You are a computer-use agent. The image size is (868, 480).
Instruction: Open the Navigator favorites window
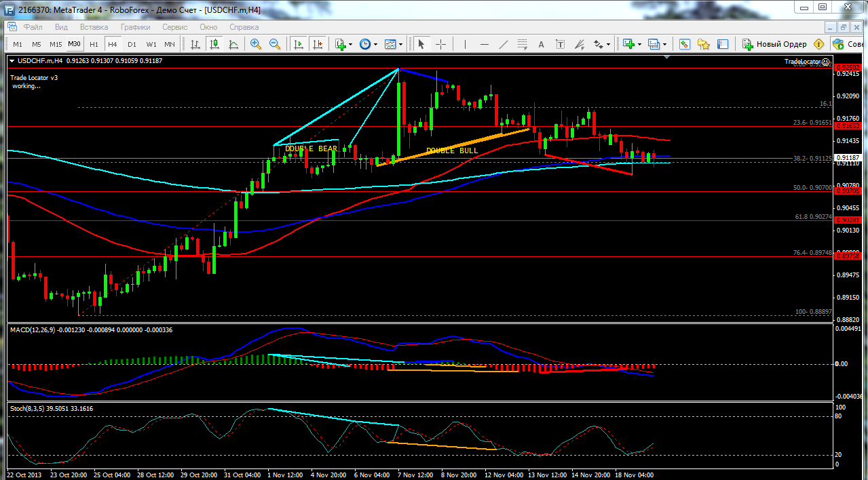tap(704, 44)
